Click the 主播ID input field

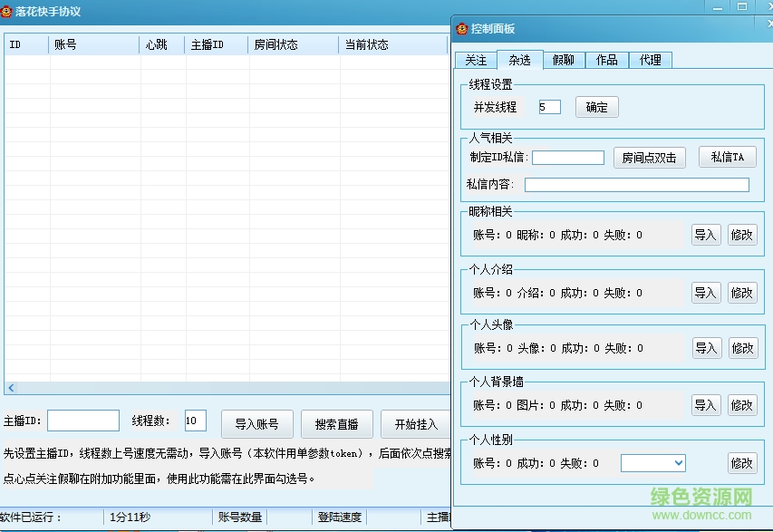coord(83,421)
